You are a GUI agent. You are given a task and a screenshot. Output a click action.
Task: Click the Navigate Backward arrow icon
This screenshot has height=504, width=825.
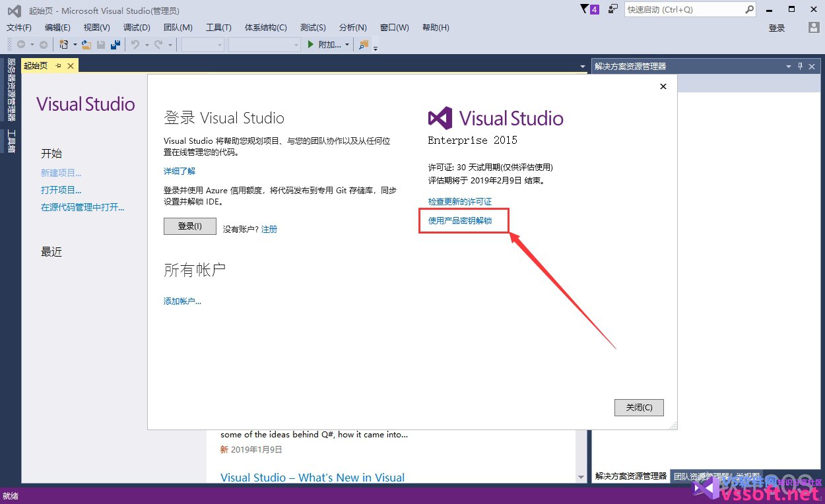pos(21,45)
